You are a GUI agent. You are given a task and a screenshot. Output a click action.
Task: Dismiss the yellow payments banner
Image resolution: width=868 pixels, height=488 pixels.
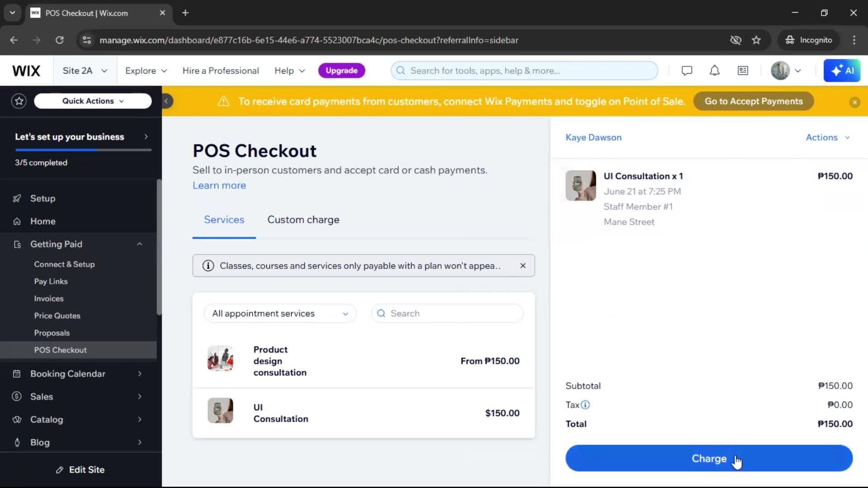point(854,102)
